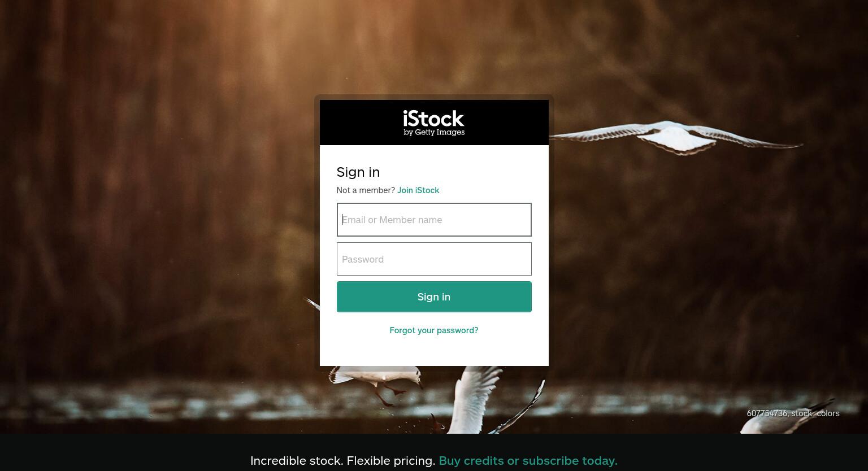This screenshot has width=868, height=471.
Task: Click the Sign in heading text
Action: [358, 172]
